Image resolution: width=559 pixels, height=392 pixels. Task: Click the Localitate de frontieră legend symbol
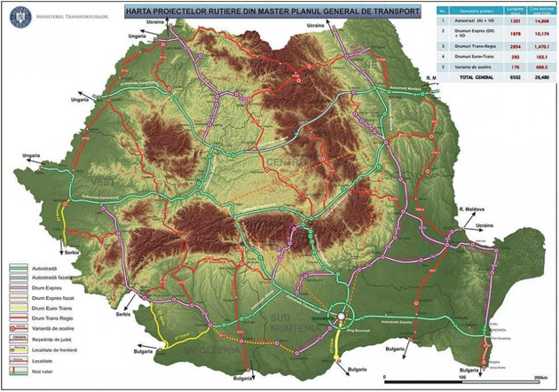[x=20, y=349]
